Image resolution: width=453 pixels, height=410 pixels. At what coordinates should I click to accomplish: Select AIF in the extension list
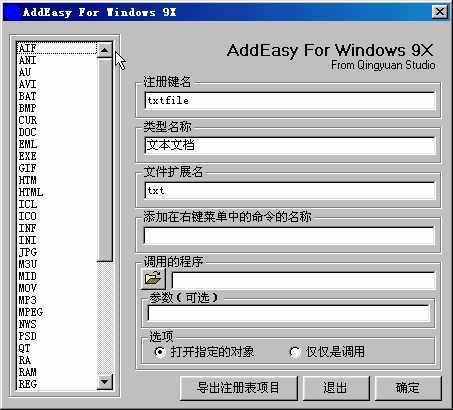[x=57, y=48]
